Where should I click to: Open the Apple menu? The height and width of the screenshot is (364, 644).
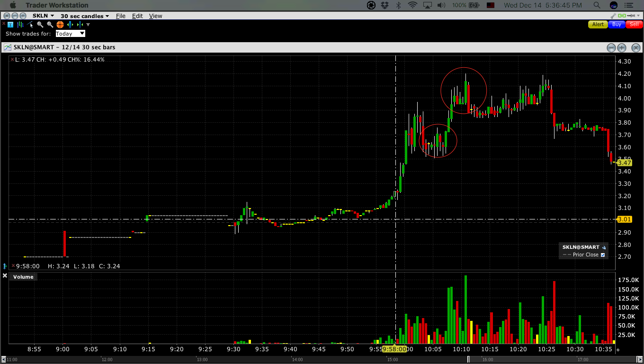pyautogui.click(x=13, y=5)
